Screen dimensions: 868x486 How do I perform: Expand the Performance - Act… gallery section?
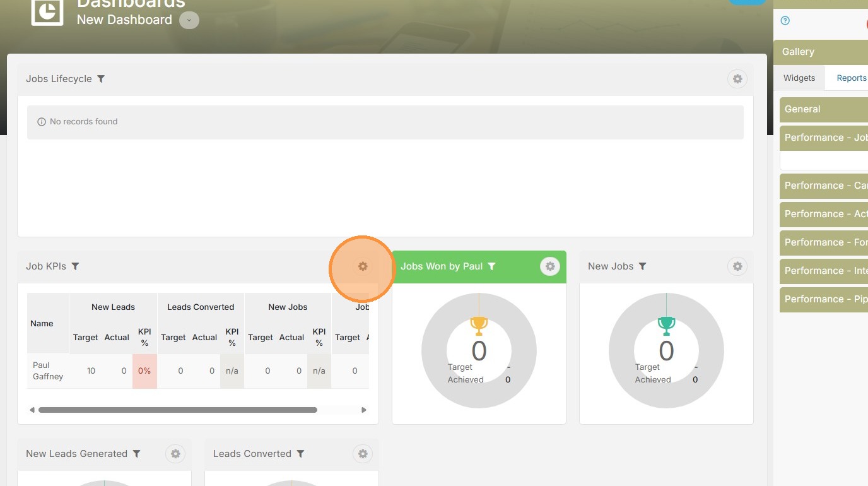point(824,214)
